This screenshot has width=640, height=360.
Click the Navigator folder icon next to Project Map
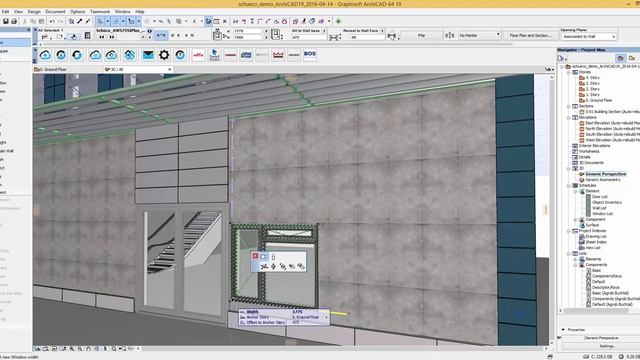tap(631, 58)
